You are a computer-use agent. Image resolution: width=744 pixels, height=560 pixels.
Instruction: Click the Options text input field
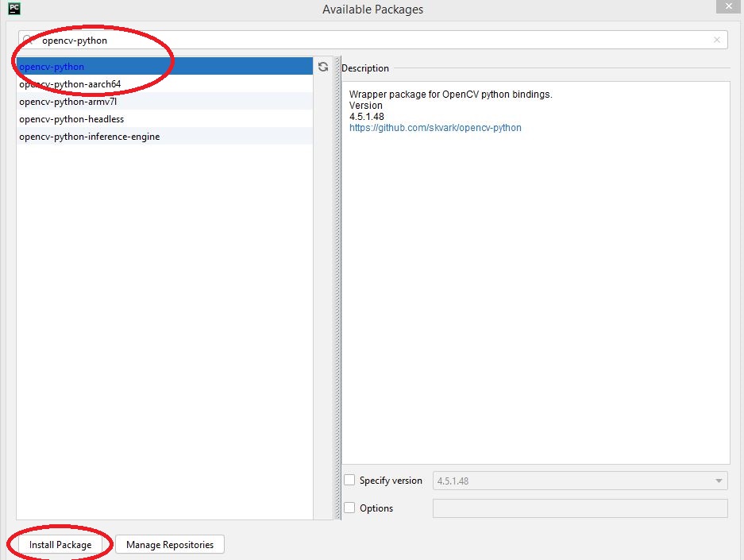pyautogui.click(x=580, y=508)
